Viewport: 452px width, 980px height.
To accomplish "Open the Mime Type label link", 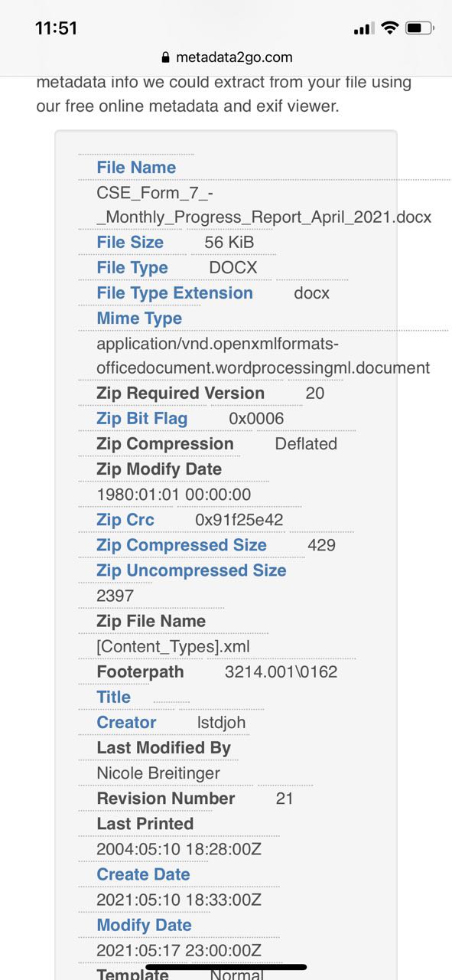I will pos(139,318).
